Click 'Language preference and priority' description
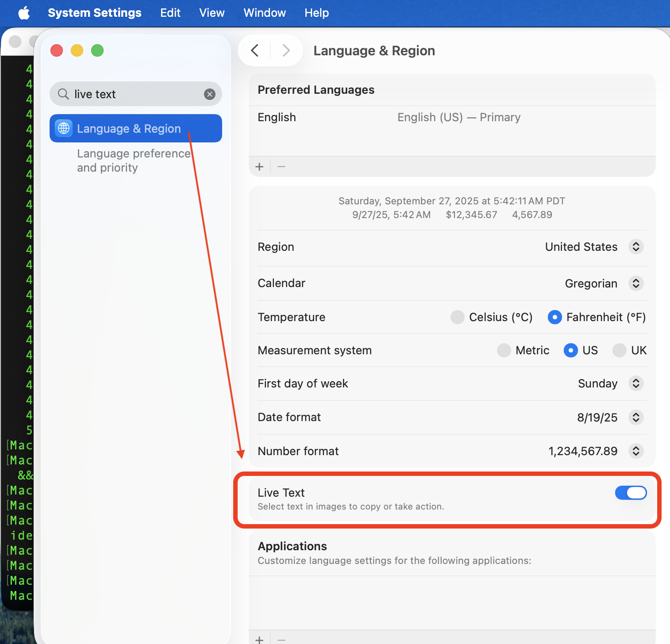The width and height of the screenshot is (670, 644). click(134, 161)
